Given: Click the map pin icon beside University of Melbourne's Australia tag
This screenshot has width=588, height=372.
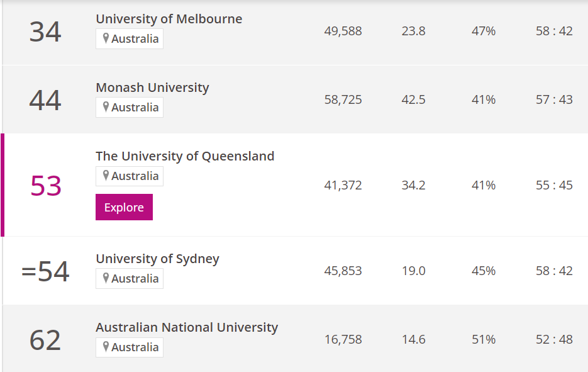Looking at the screenshot, I should [106, 38].
